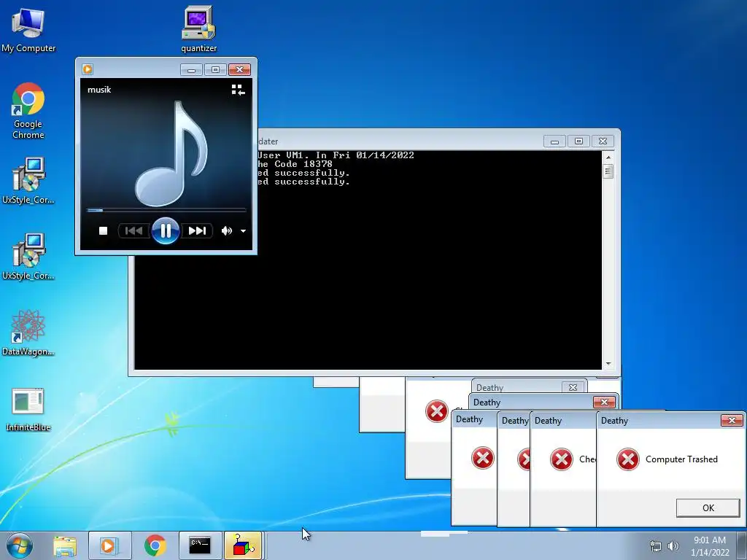Image resolution: width=747 pixels, height=560 pixels.
Task: Open the volume dropdown arrow in the media player
Action: [243, 231]
